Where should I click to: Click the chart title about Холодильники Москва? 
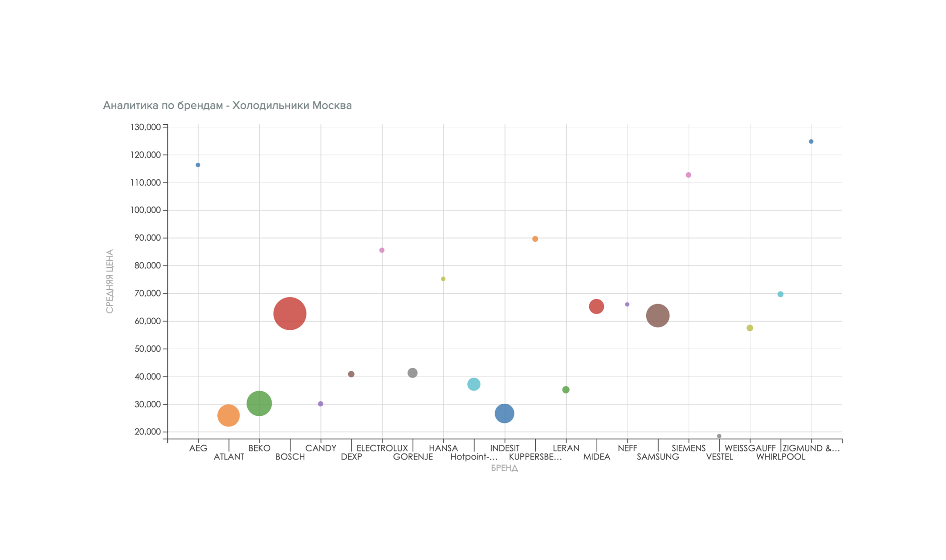(x=227, y=106)
